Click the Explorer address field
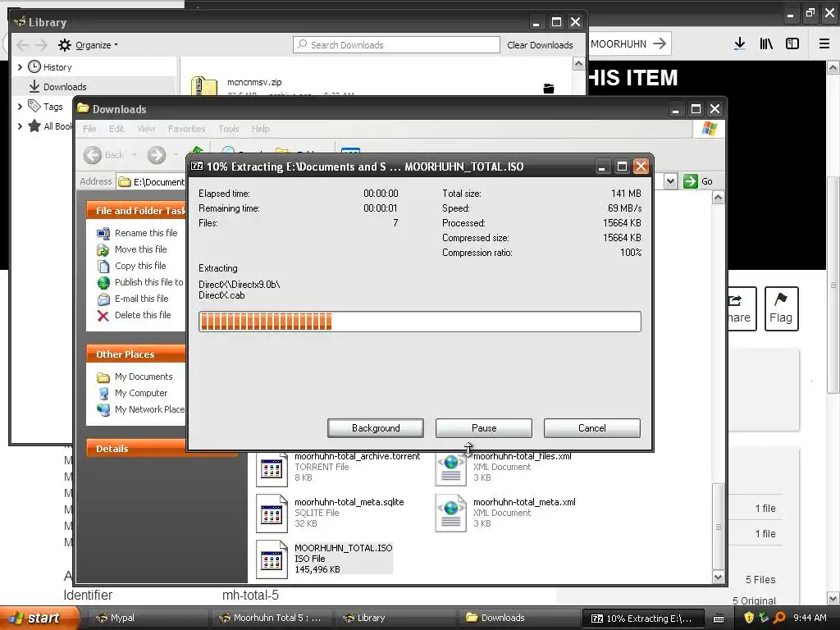The height and width of the screenshot is (630, 840). coord(151,181)
